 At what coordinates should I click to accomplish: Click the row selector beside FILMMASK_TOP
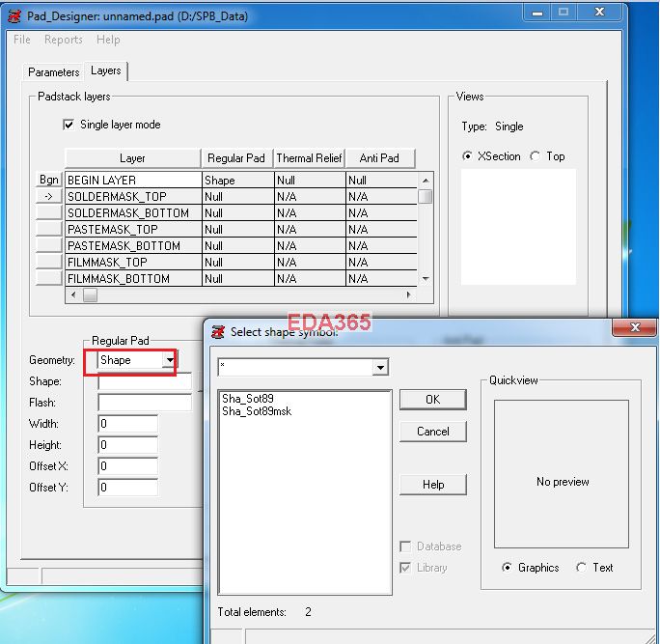pyautogui.click(x=49, y=262)
